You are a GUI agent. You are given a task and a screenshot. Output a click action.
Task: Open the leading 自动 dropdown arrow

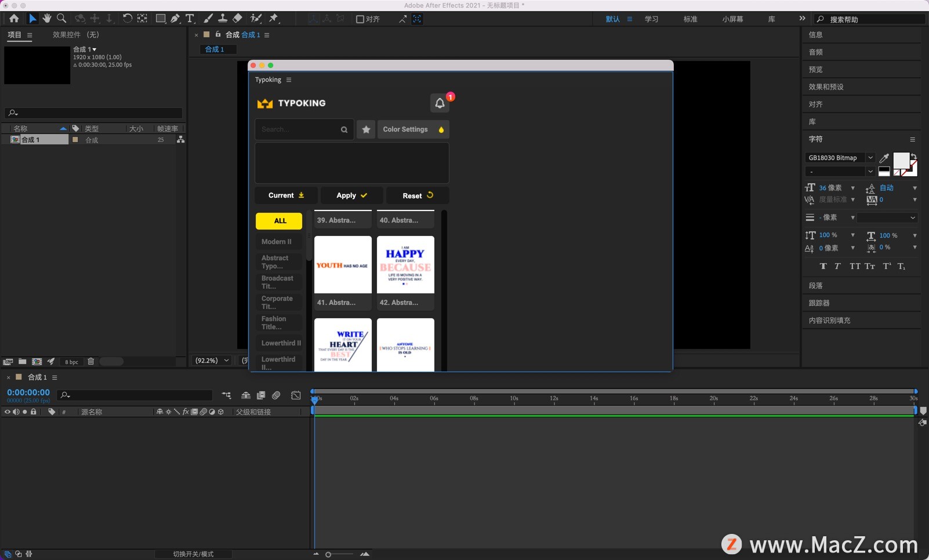[x=915, y=188]
